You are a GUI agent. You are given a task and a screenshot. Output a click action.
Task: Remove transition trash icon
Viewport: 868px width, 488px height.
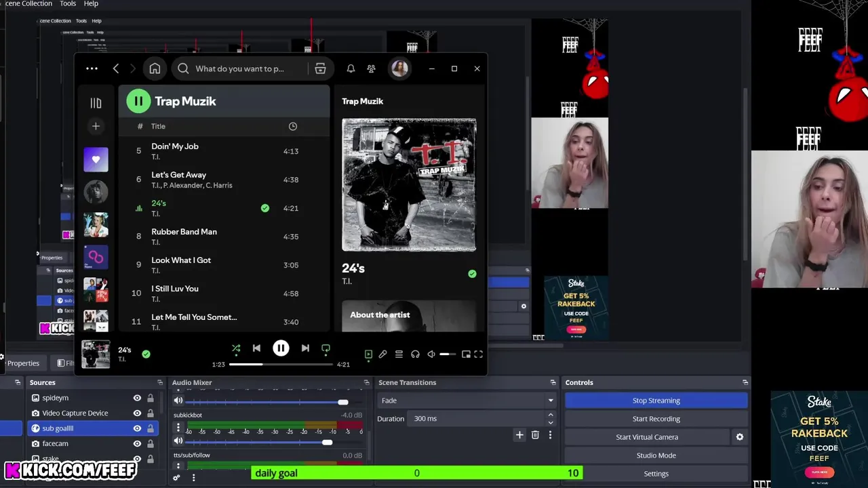pyautogui.click(x=535, y=435)
